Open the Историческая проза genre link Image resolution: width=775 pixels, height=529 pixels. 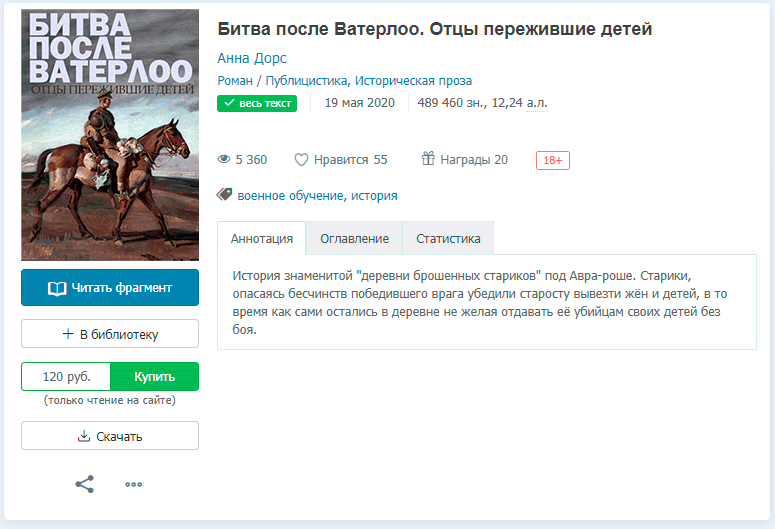[x=413, y=81]
